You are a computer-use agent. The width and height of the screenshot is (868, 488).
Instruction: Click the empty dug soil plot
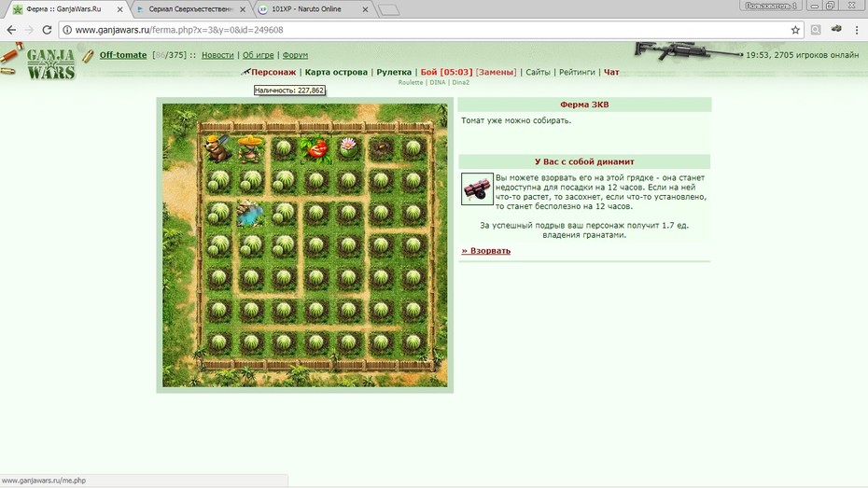(381, 148)
